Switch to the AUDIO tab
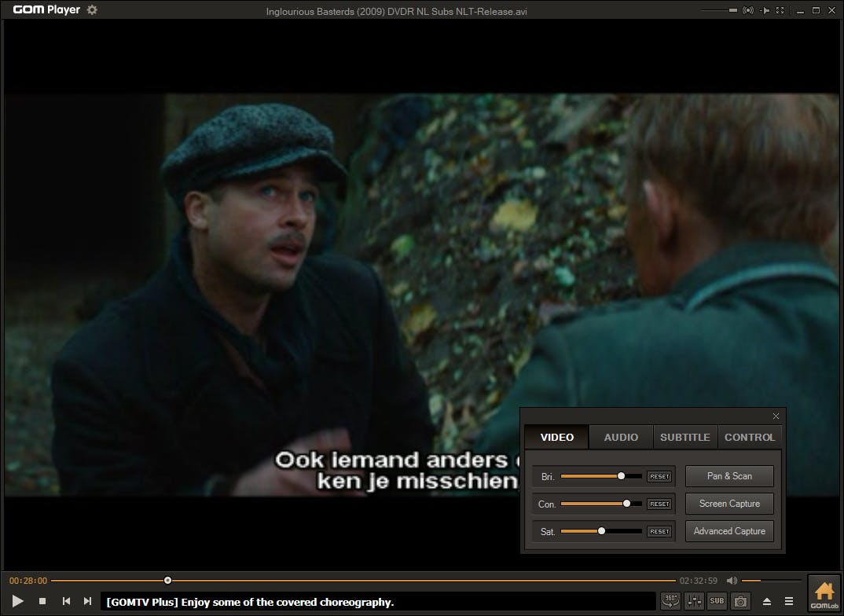Screen dimensions: 844x616 [x=621, y=438]
